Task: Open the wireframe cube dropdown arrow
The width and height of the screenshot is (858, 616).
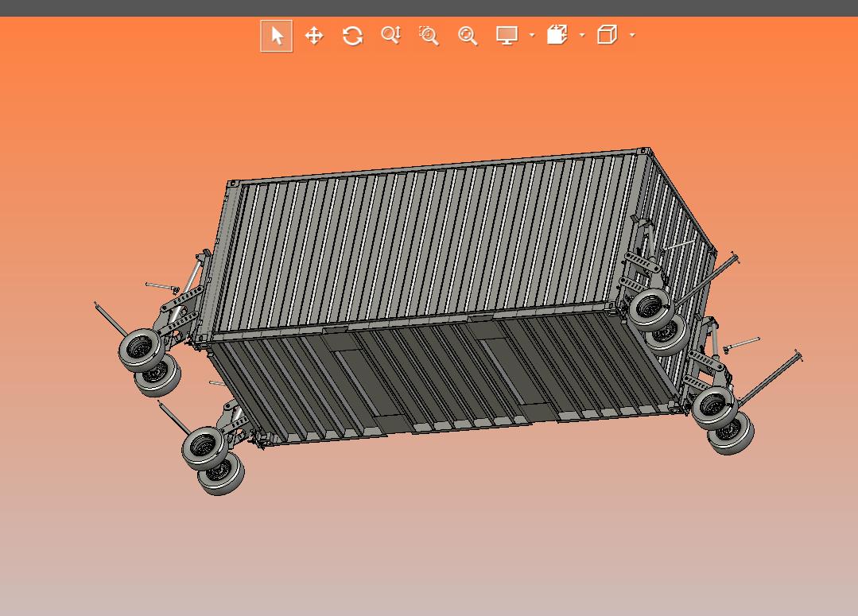Action: tap(632, 36)
